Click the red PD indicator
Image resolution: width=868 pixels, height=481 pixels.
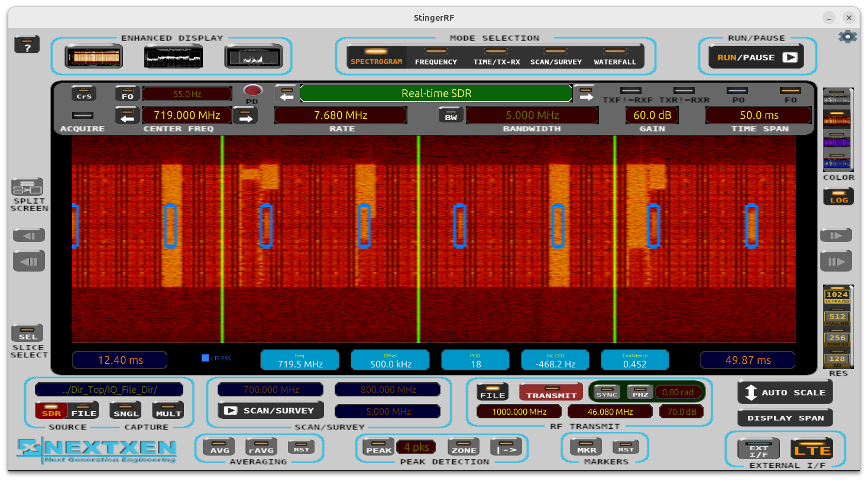click(253, 91)
